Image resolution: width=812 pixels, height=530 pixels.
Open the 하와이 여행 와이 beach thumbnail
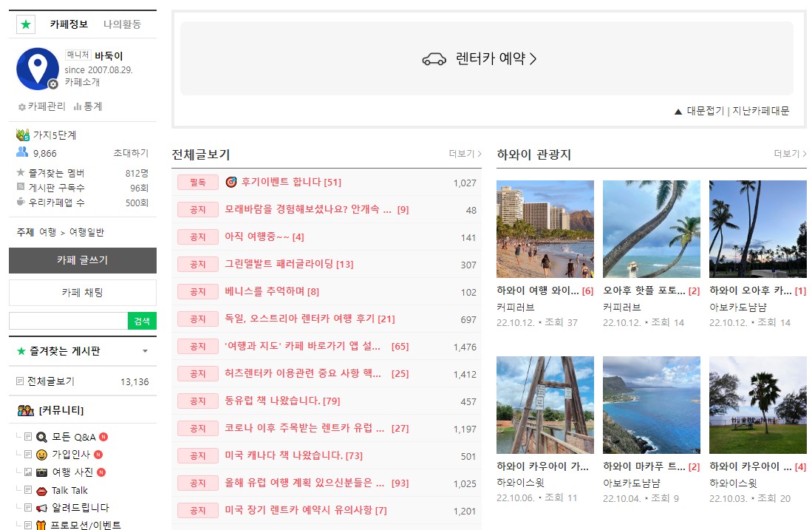tap(545, 229)
